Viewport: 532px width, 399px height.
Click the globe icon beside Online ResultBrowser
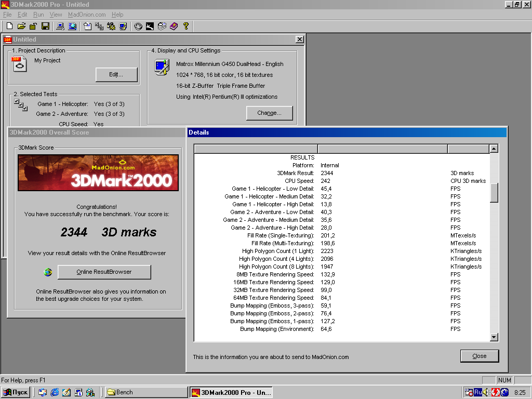(x=48, y=272)
